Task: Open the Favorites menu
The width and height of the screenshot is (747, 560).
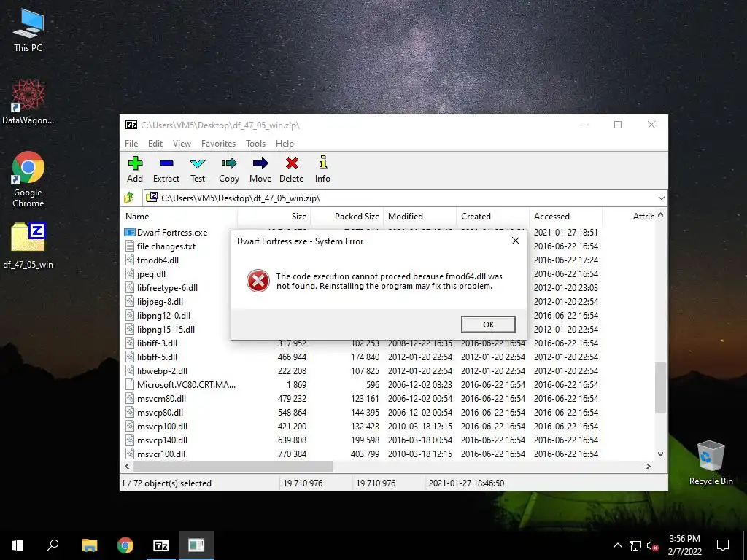Action: coord(218,144)
